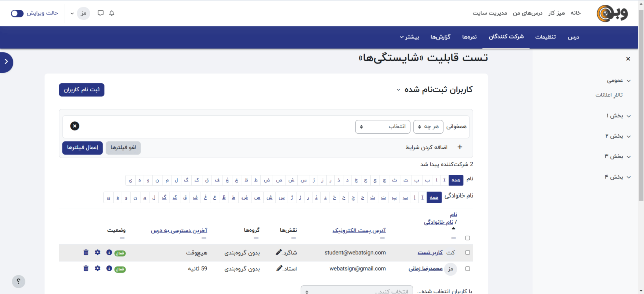The image size is (644, 294).
Task: Open help question mark button
Action: (18, 281)
